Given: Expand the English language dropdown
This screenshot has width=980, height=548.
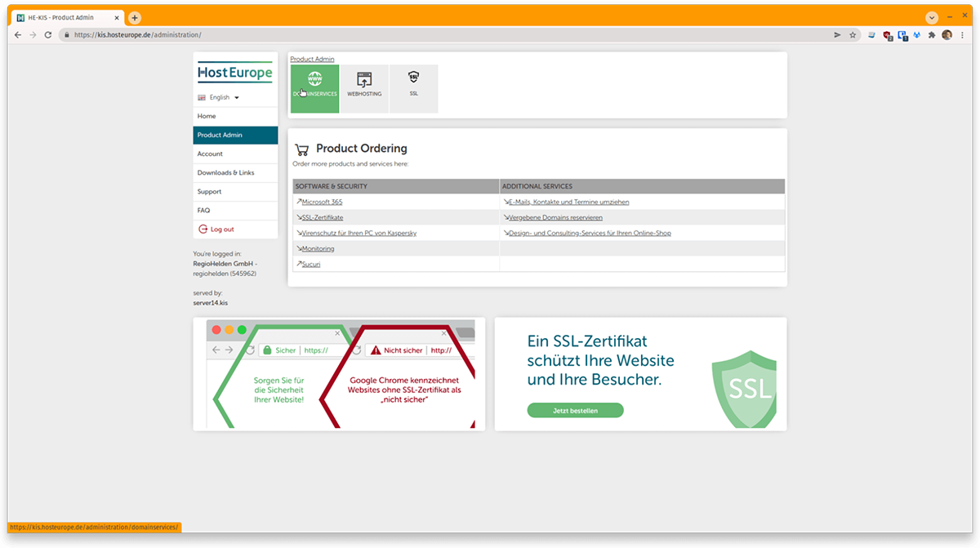Looking at the screenshot, I should [x=223, y=97].
